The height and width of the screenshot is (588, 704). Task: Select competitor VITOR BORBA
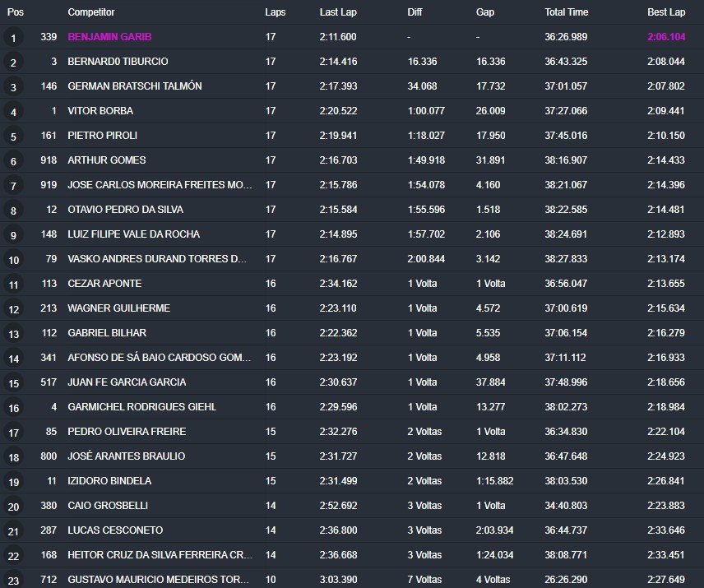point(100,111)
